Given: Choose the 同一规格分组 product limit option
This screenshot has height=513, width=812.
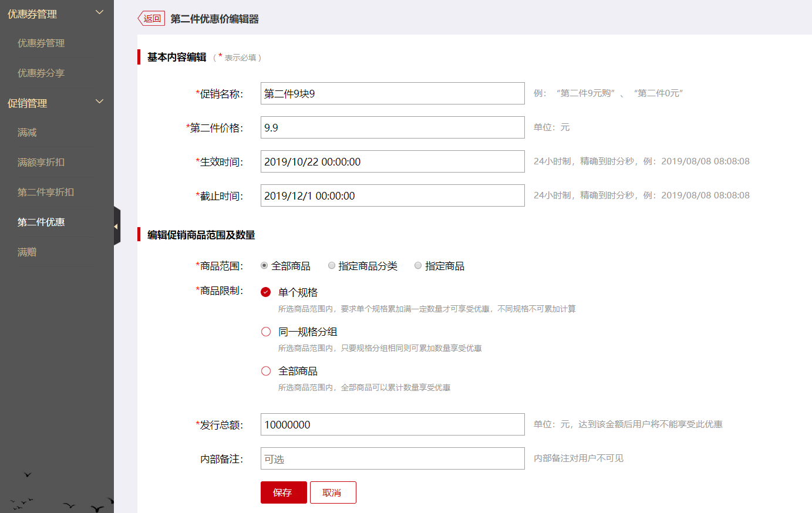Looking at the screenshot, I should [266, 332].
